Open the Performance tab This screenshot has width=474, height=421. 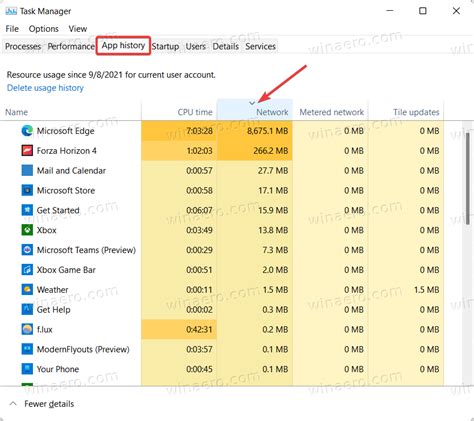pos(71,46)
